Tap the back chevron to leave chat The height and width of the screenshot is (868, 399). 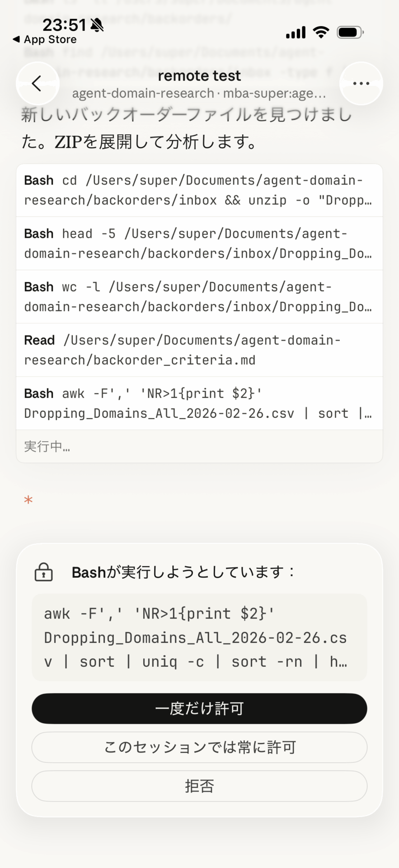[38, 83]
